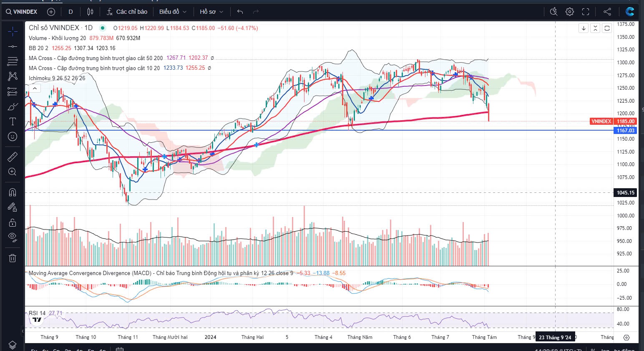Expand the Hồ sơ dropdown menu

[211, 12]
